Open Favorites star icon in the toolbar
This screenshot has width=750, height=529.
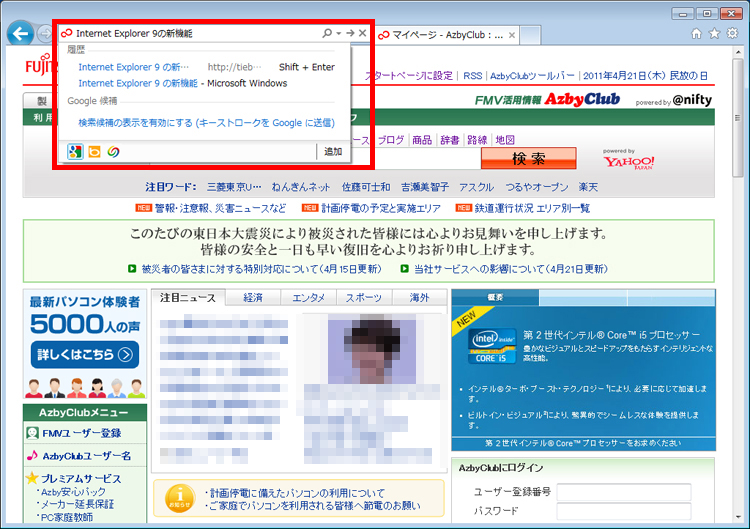(714, 33)
